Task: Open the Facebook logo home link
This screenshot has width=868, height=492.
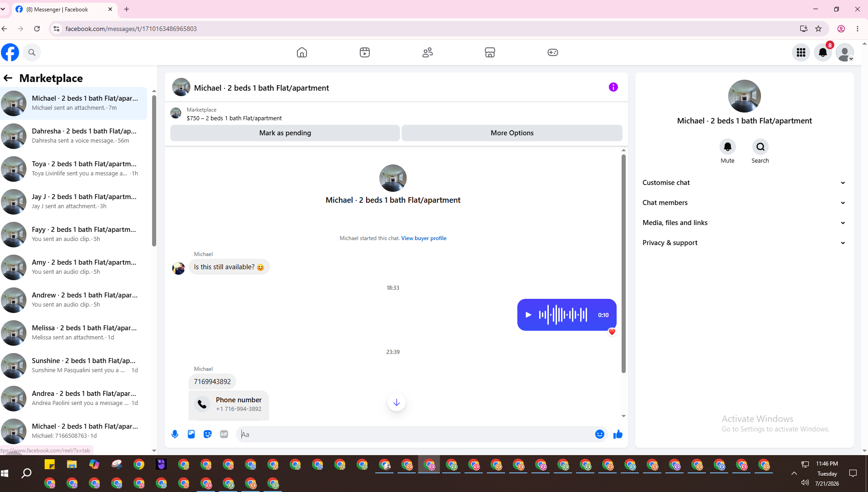Action: 10,52
